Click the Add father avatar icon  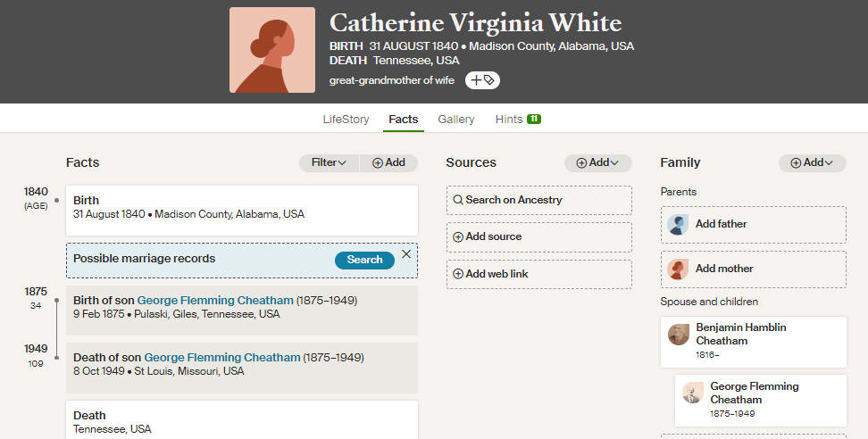pyautogui.click(x=678, y=225)
